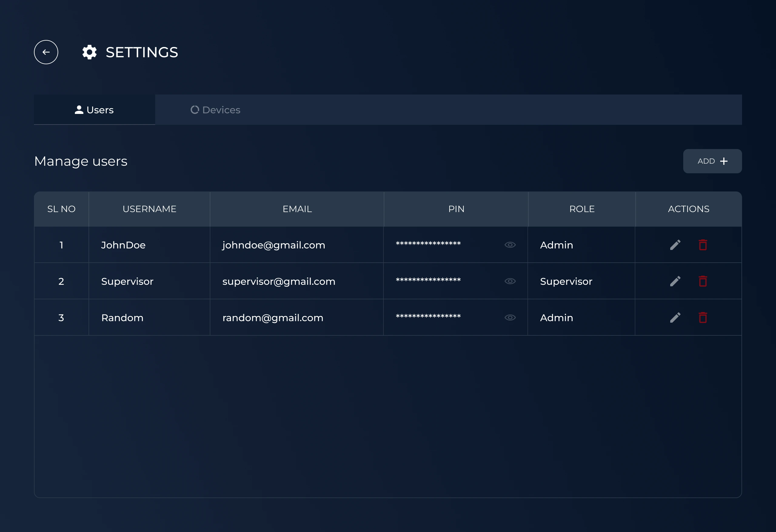Select the supervisor@gmail.com email cell
776x532 pixels.
coord(297,281)
